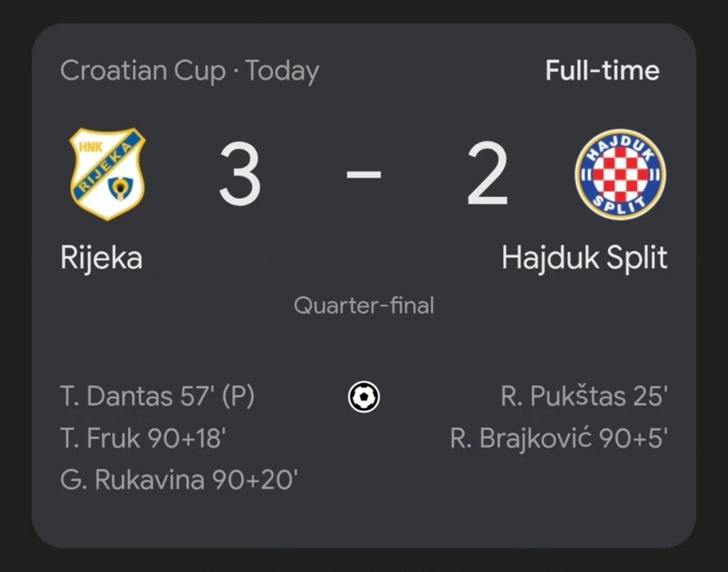Click the T. Fruk 90+18' goal entry

(x=144, y=438)
